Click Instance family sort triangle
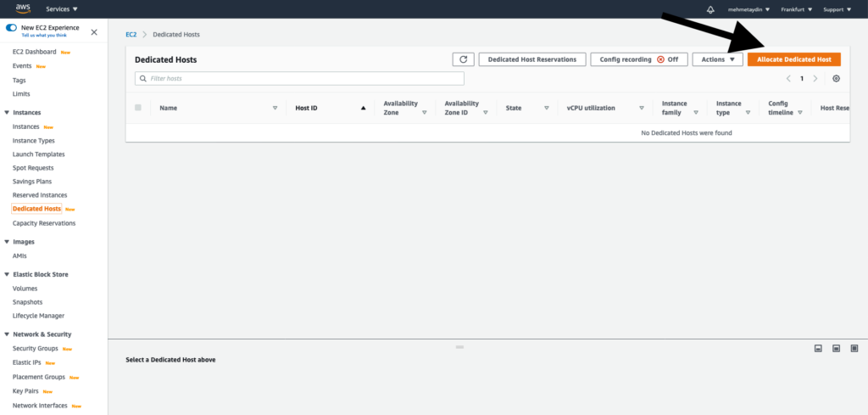868x415 pixels. coord(696,113)
